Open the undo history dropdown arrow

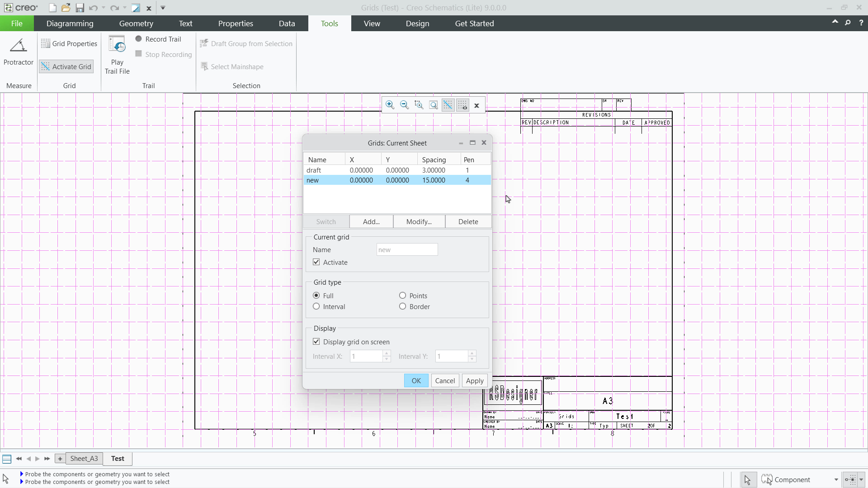[104, 8]
